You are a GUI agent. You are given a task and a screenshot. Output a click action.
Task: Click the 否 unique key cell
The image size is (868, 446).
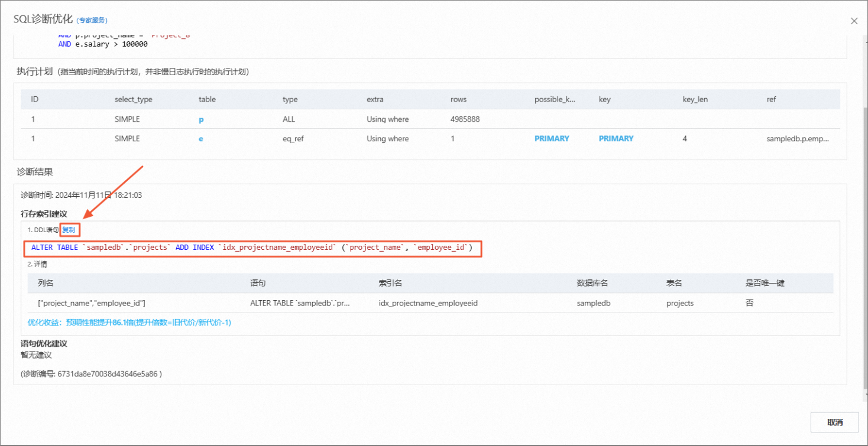coord(750,302)
